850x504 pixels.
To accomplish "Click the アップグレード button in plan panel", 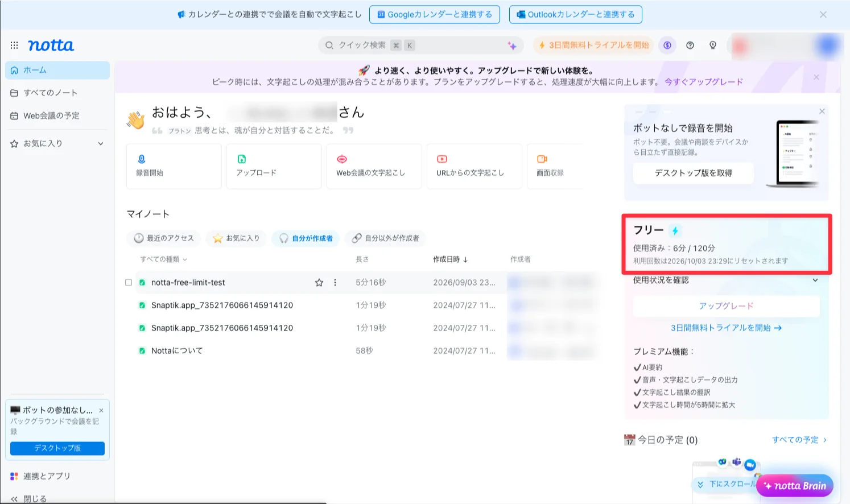I will (727, 306).
